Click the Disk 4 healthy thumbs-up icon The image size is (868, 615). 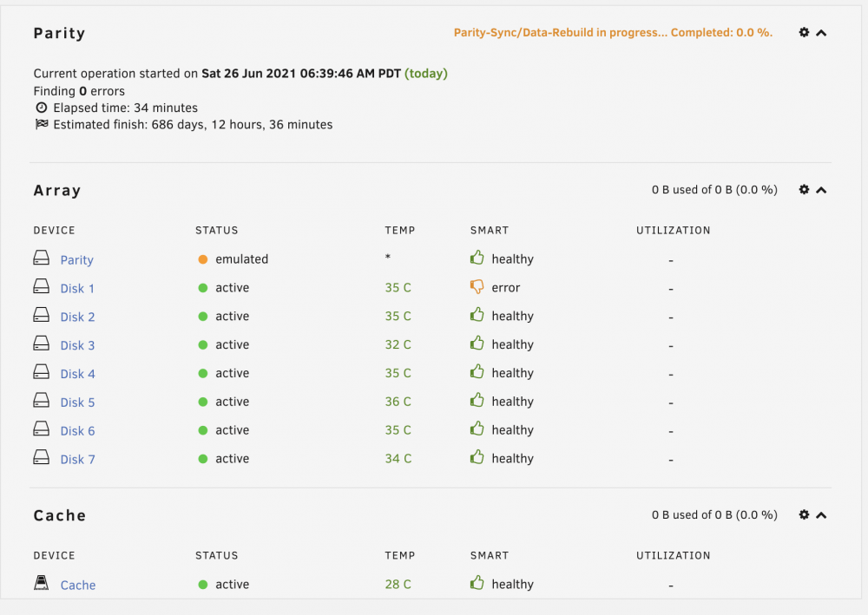coord(477,371)
